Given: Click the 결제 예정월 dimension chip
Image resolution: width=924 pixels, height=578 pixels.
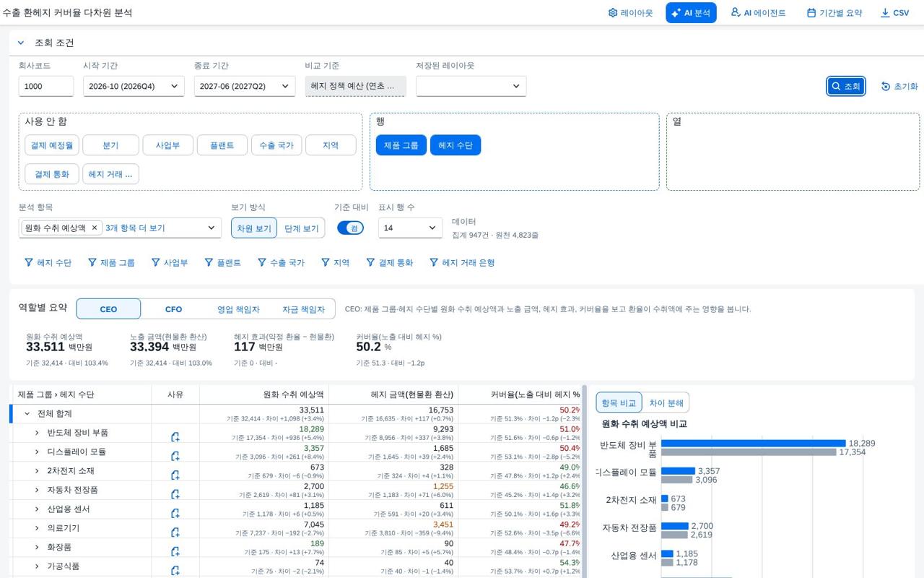Looking at the screenshot, I should [x=51, y=145].
